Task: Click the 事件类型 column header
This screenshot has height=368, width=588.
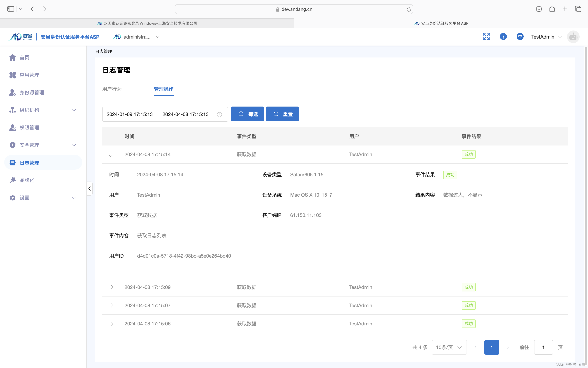Action: (247, 136)
